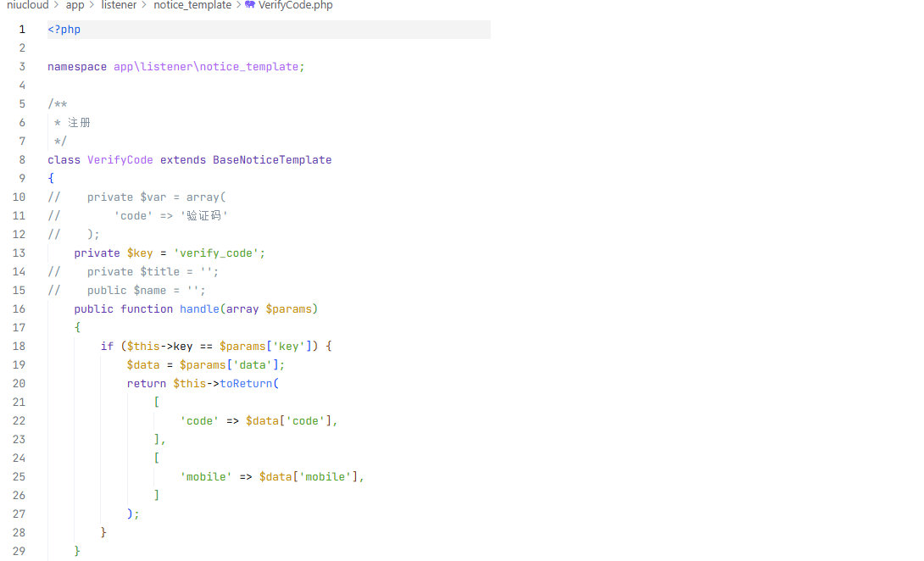Image resolution: width=924 pixels, height=561 pixels.
Task: Click the $data variable on line 19
Action: click(x=143, y=364)
